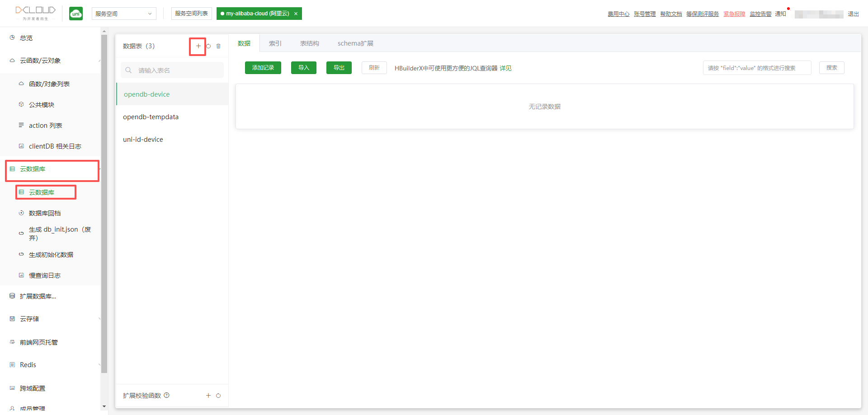
Task: Open 函数/对象列表 in the sidebar
Action: [x=50, y=84]
